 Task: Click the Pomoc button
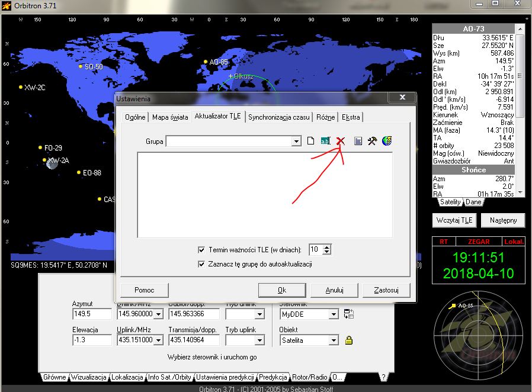click(144, 290)
